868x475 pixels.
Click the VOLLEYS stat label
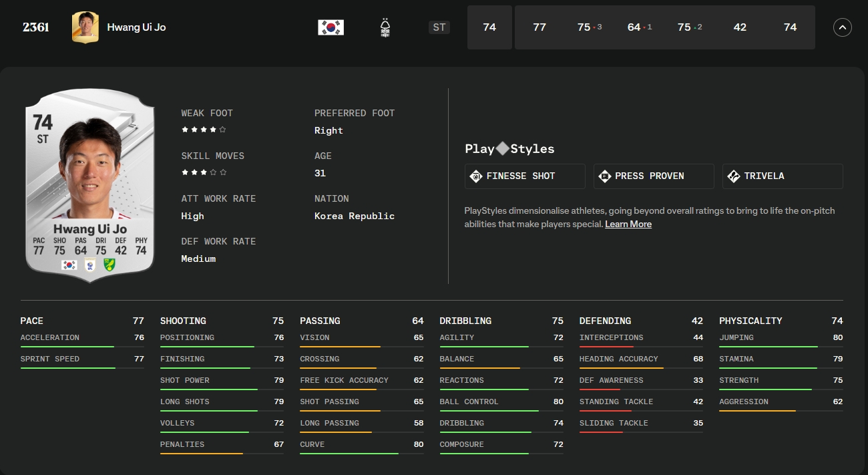[178, 423]
